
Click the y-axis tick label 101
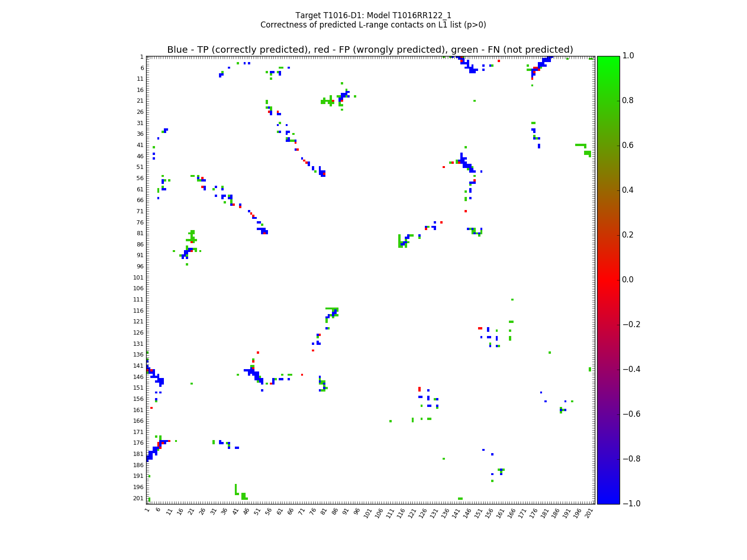point(138,277)
